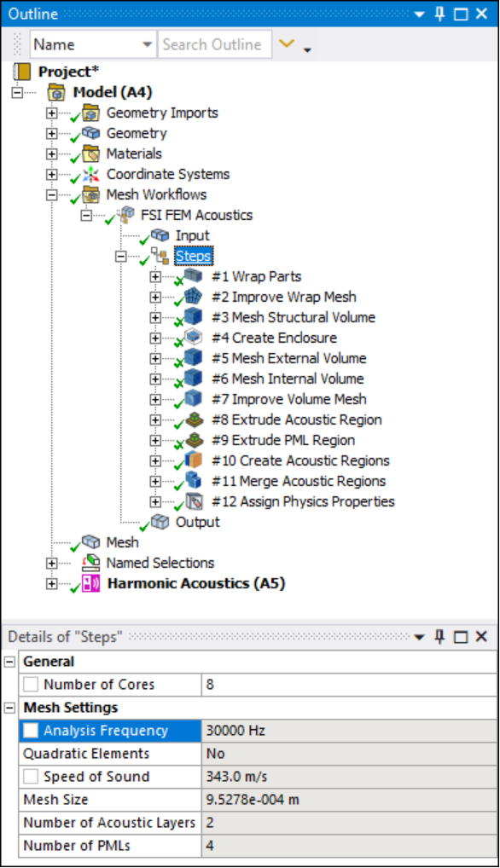
Task: Maximize the Outline panel
Action: click(461, 14)
